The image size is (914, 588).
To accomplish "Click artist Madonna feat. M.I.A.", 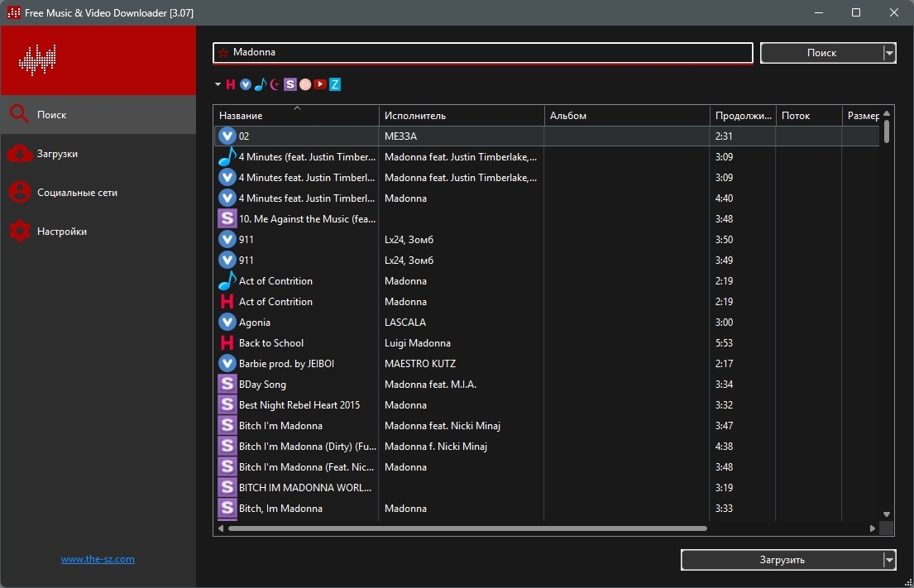I will click(x=430, y=385).
